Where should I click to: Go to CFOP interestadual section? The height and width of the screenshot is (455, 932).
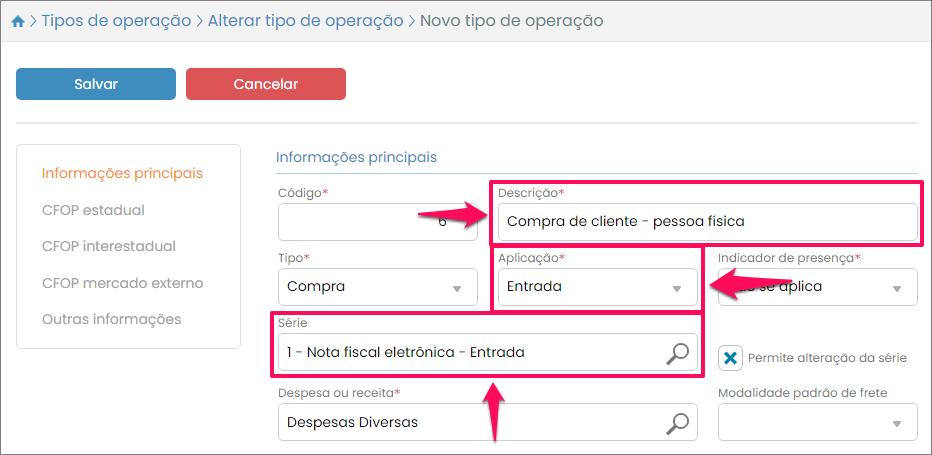point(109,246)
